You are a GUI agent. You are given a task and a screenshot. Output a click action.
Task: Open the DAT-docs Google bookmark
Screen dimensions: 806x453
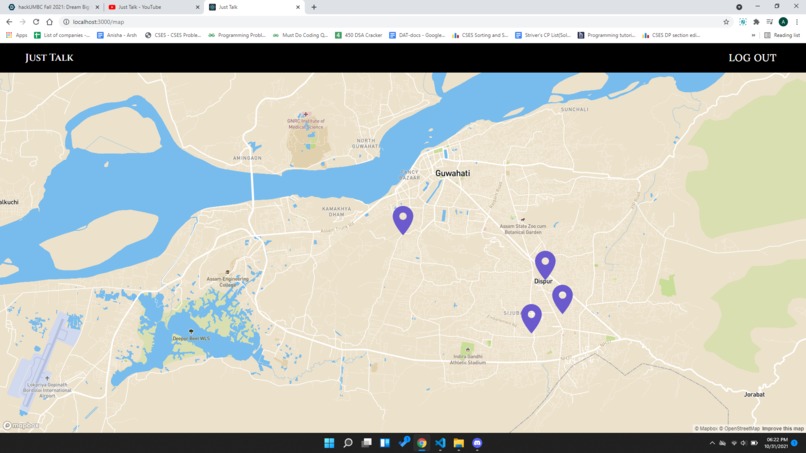tap(417, 35)
